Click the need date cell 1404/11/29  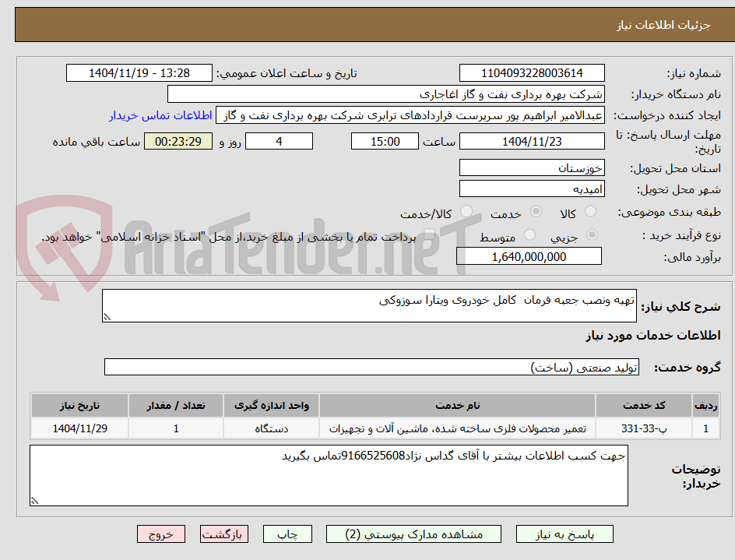click(x=79, y=428)
